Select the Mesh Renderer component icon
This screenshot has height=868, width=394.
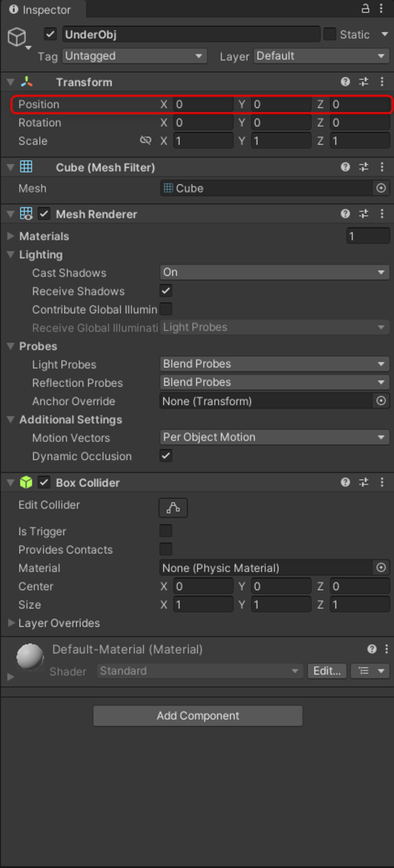click(x=27, y=214)
